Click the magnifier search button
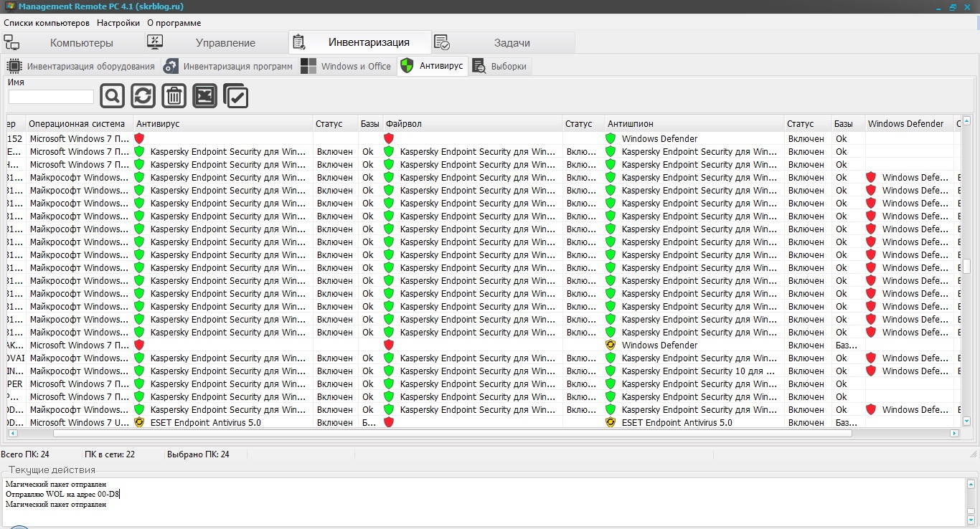The height and width of the screenshot is (529, 980). pyautogui.click(x=113, y=96)
